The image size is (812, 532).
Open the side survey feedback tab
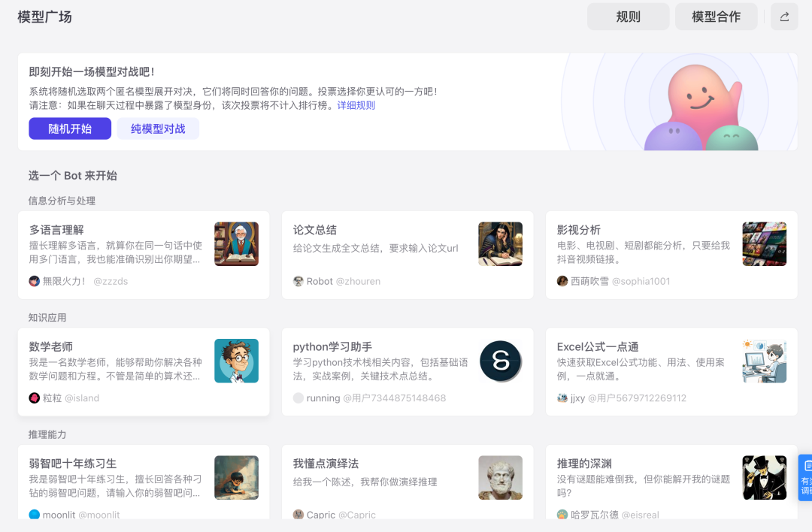pos(805,477)
